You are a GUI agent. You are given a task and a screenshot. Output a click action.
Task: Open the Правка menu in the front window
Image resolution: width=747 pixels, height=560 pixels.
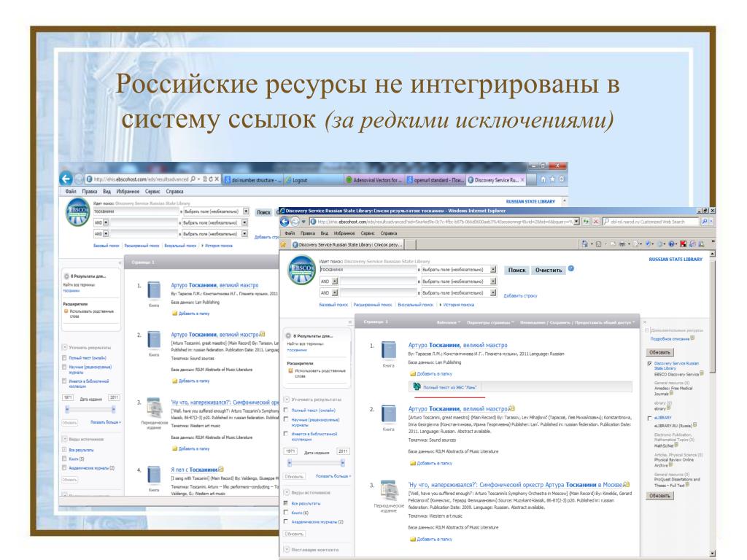pyautogui.click(x=308, y=233)
